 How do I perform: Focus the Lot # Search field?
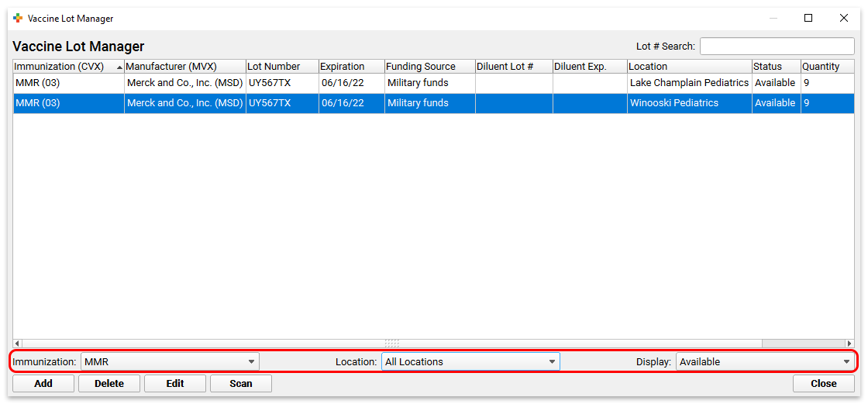(x=777, y=47)
